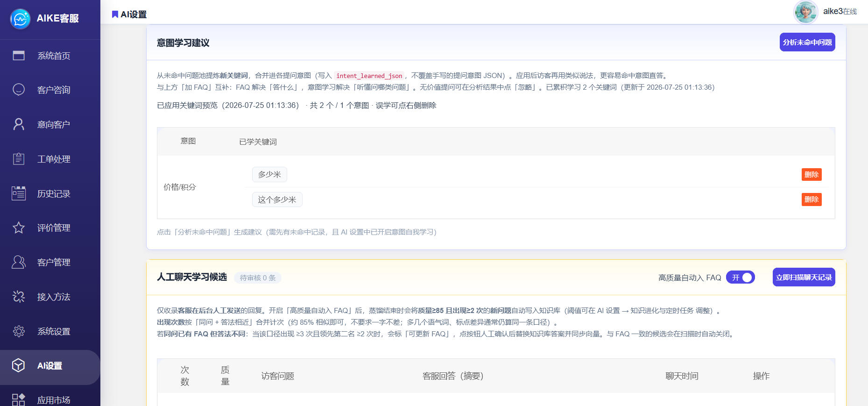Click the AIKE客服 logo icon
This screenshot has height=406, width=868.
click(20, 19)
